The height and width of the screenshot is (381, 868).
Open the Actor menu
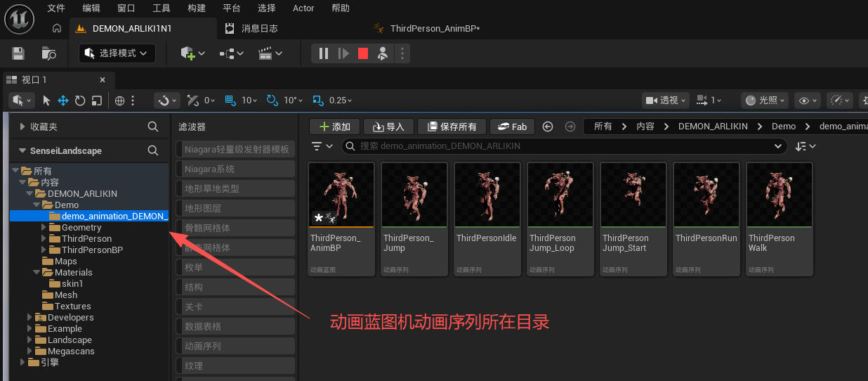pyautogui.click(x=303, y=8)
